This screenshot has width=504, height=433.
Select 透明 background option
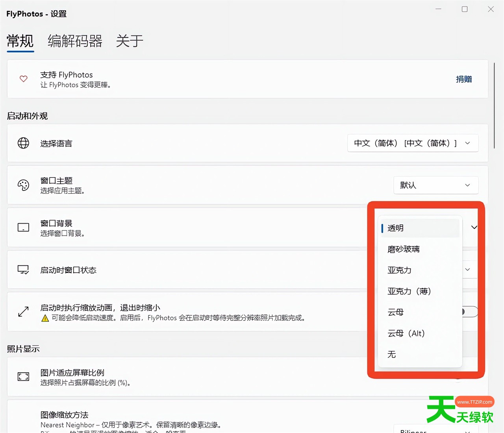pyautogui.click(x=420, y=228)
